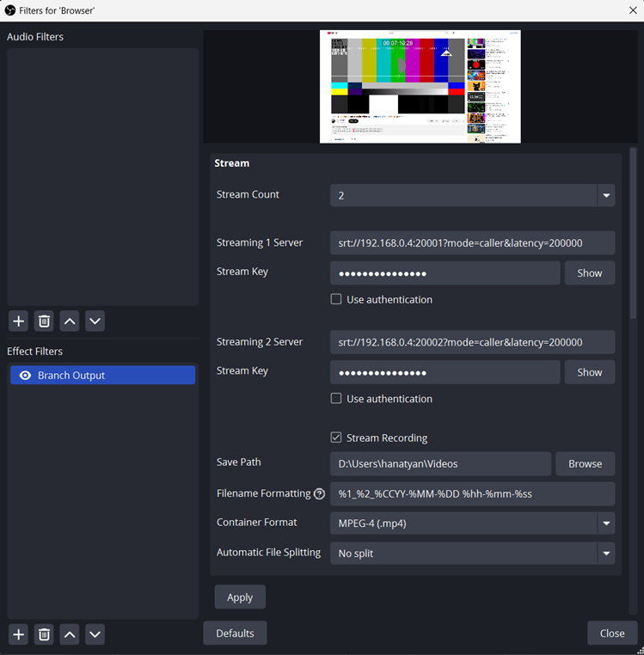Remove selected audio filter using trash icon

(x=44, y=321)
